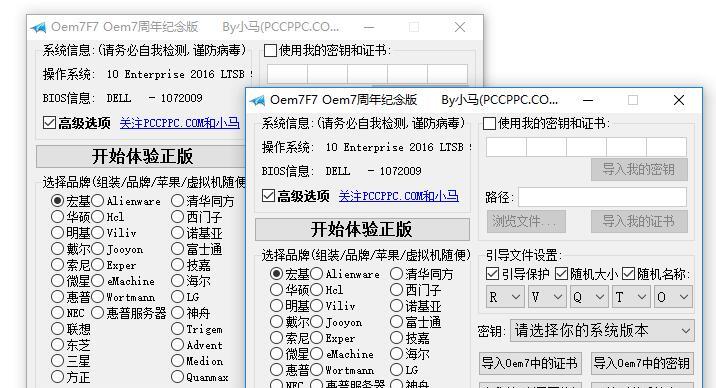Enable 使用我的密钥和证书 in the back window
Image resolution: width=716 pixels, height=388 pixels.
pyautogui.click(x=270, y=51)
